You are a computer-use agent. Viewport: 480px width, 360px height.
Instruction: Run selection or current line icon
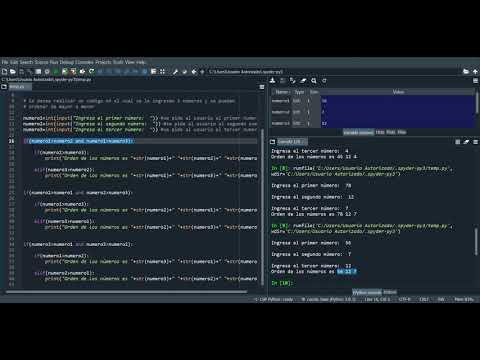point(82,72)
